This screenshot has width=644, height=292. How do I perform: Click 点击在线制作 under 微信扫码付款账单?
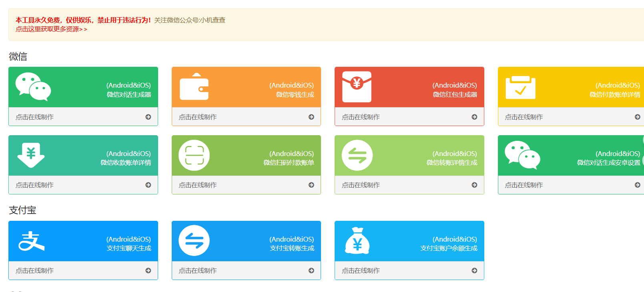(198, 185)
